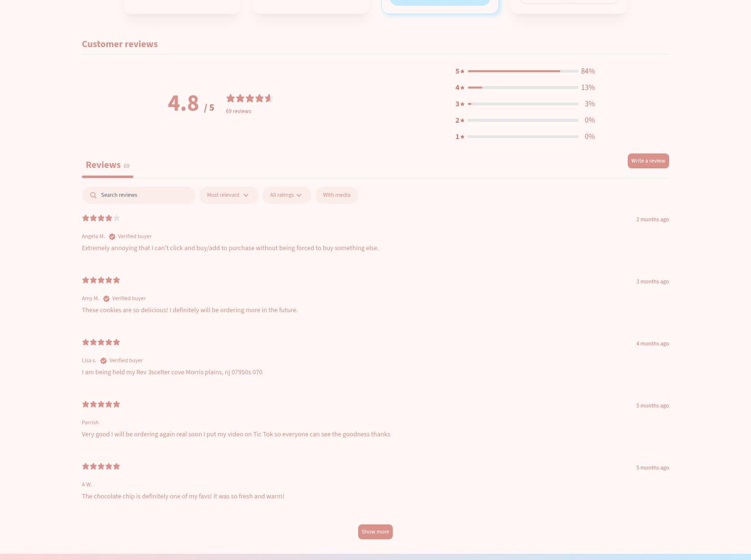The width and height of the screenshot is (751, 560).
Task: Click Parrish's 5 months ago timestamp
Action: (x=652, y=406)
